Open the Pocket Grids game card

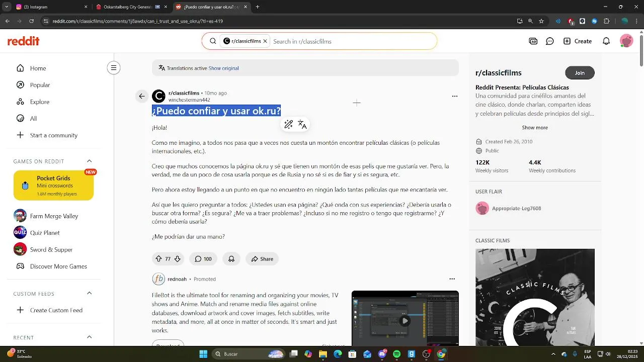53,186
